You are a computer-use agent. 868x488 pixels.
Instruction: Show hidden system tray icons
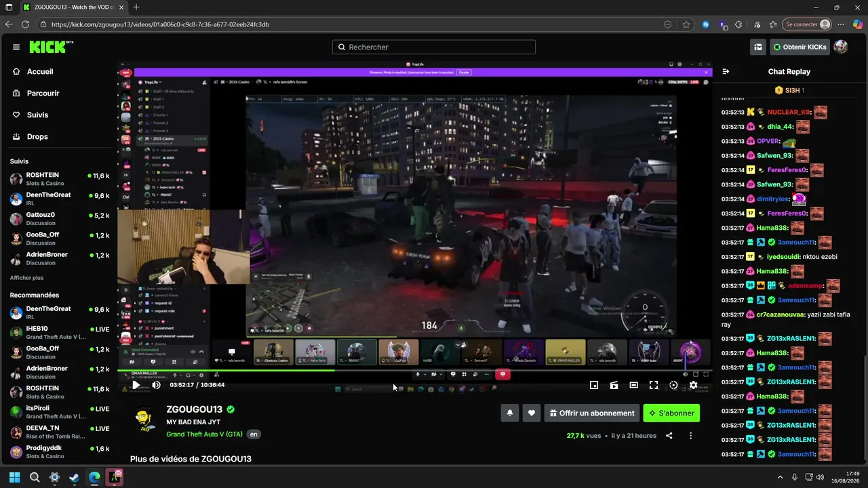tap(780, 477)
